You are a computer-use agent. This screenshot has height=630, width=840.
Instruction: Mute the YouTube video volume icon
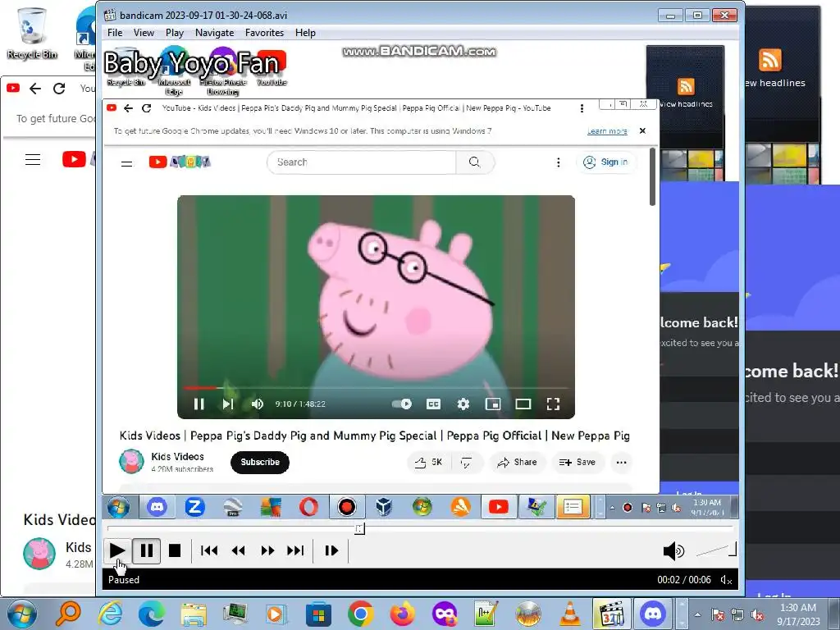(x=257, y=404)
